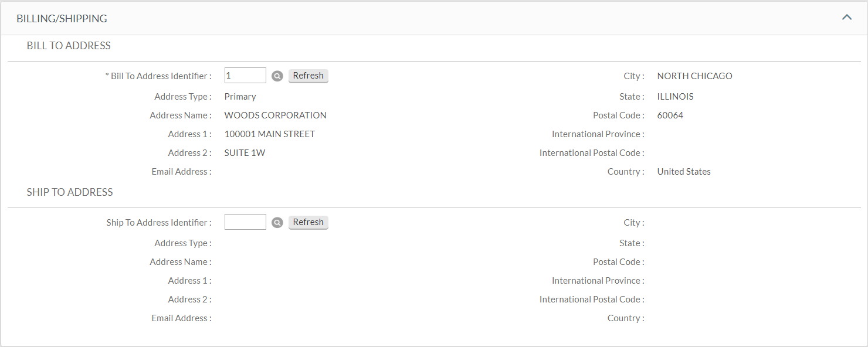
Task: Click the NORTH CHICAGO city value
Action: pos(694,76)
